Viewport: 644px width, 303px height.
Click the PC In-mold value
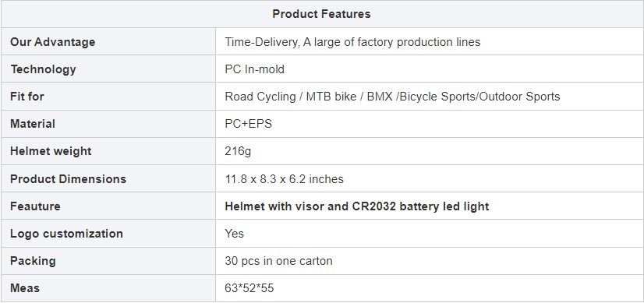click(x=254, y=69)
